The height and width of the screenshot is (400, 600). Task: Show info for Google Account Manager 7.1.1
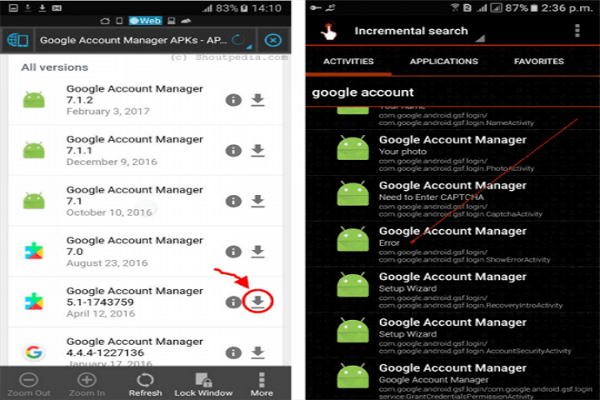coord(233,150)
